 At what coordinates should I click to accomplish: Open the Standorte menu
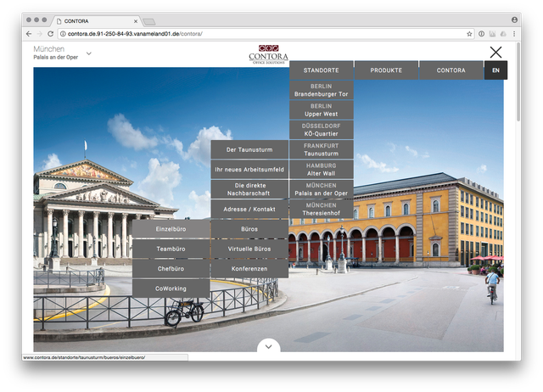[x=322, y=70]
